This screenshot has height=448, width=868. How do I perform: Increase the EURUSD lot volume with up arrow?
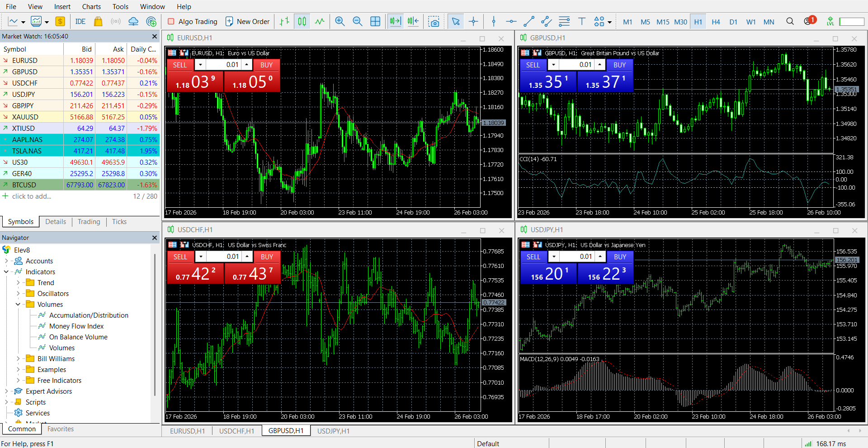[x=246, y=65]
